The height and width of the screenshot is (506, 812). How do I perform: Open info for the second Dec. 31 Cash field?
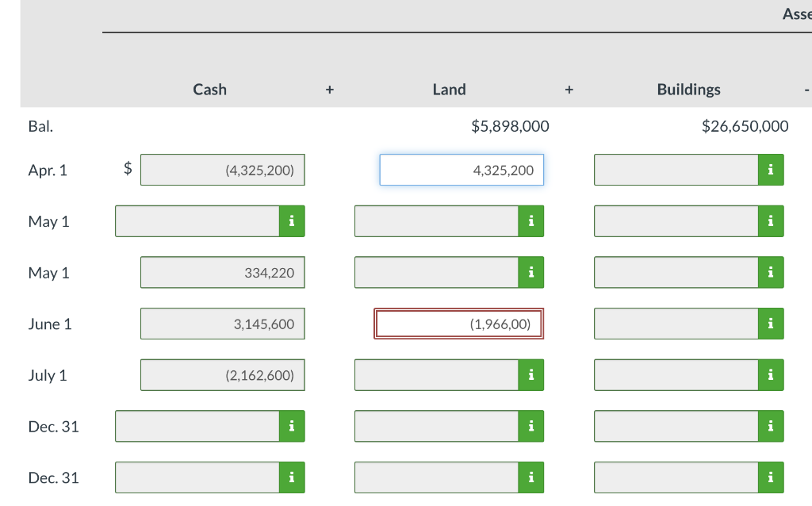click(291, 477)
